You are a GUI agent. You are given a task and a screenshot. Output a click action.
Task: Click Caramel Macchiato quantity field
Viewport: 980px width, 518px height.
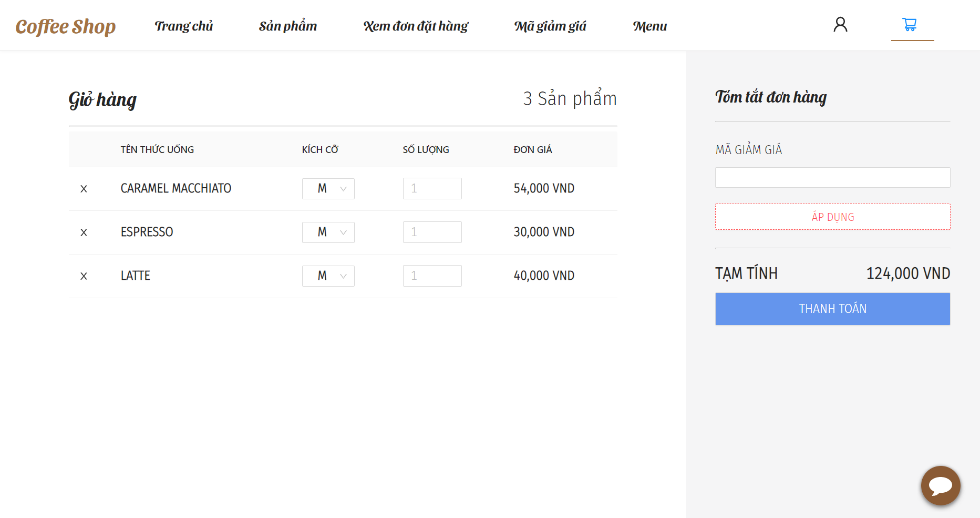(x=432, y=188)
